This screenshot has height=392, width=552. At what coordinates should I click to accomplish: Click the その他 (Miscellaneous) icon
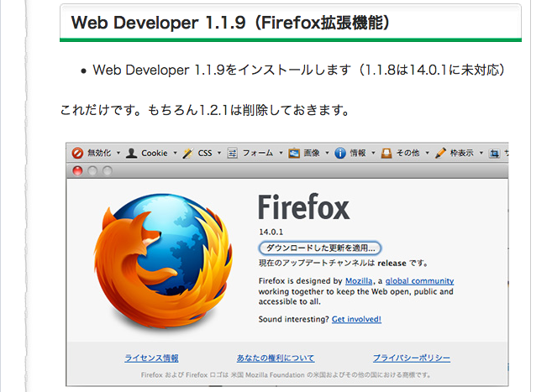(x=386, y=153)
